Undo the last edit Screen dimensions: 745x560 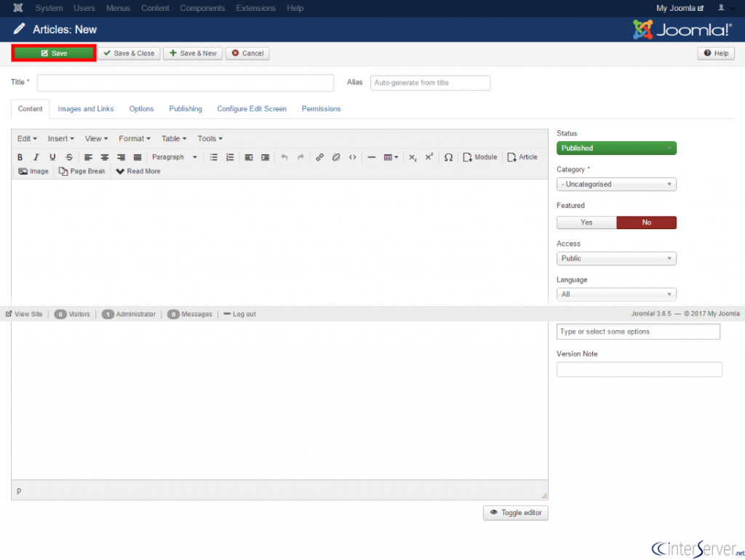[284, 157]
